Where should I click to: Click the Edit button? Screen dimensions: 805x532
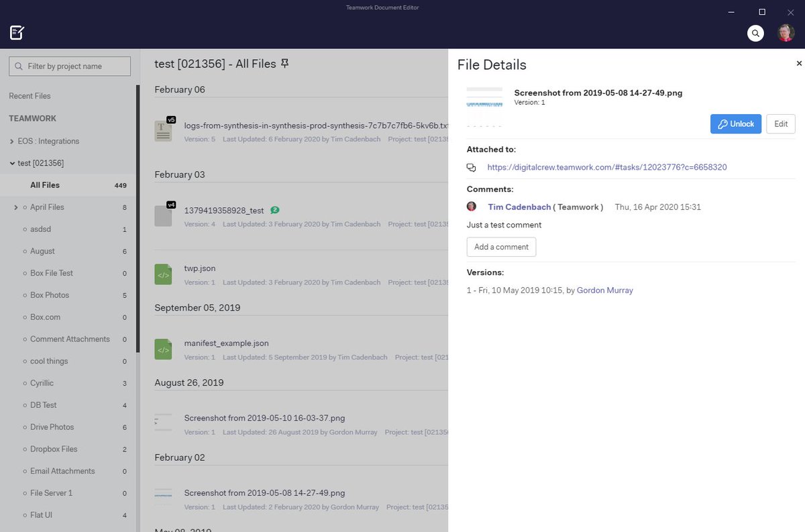pyautogui.click(x=781, y=124)
